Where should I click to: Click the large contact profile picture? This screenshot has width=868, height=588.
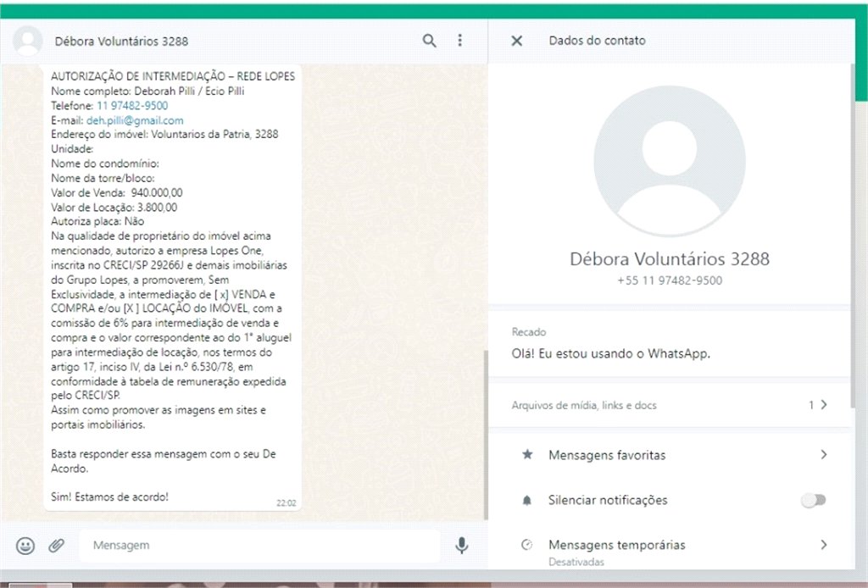click(670, 161)
